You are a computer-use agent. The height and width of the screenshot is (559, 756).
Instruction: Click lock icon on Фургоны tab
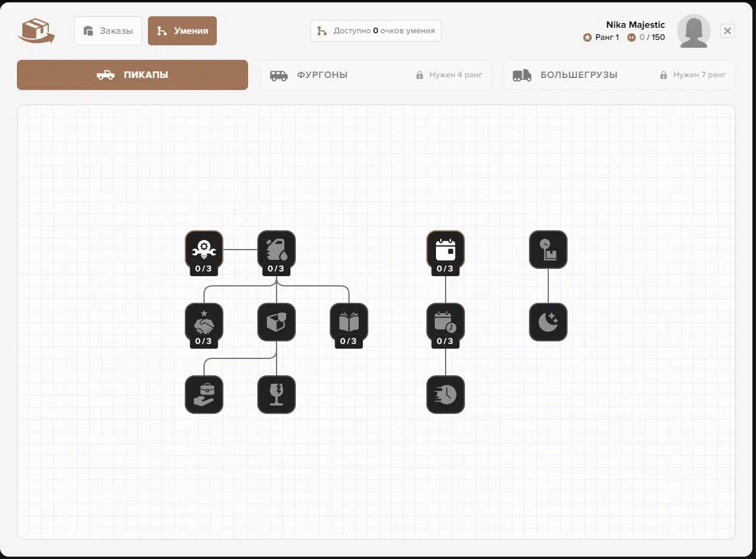coord(420,76)
